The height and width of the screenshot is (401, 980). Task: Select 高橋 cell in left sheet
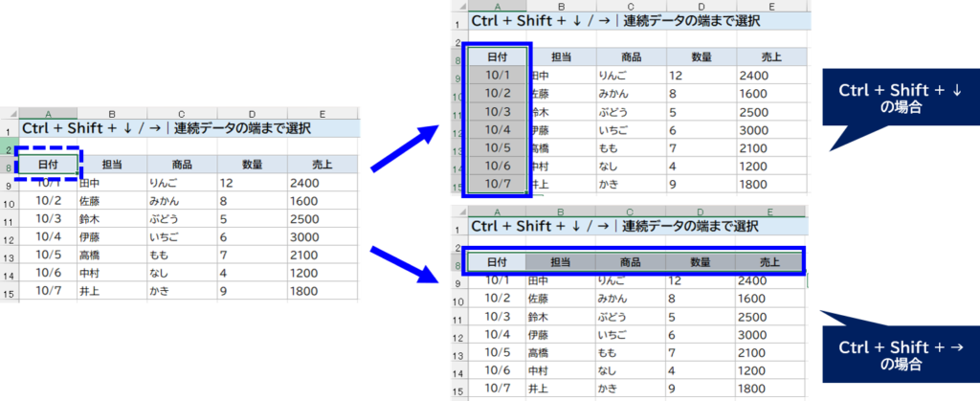[113, 255]
